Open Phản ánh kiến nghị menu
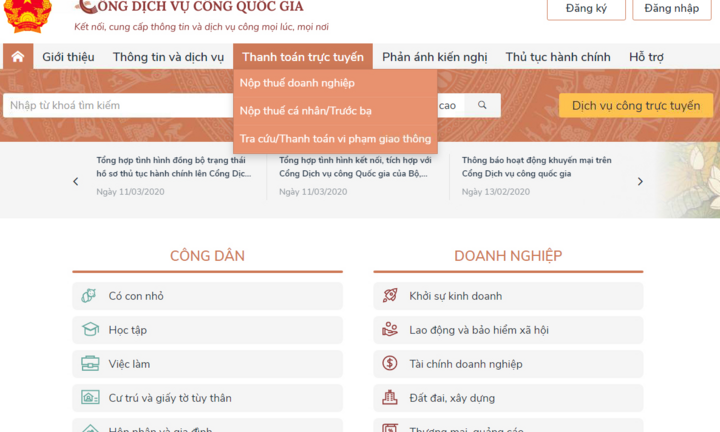This screenshot has width=720, height=432. tap(434, 57)
